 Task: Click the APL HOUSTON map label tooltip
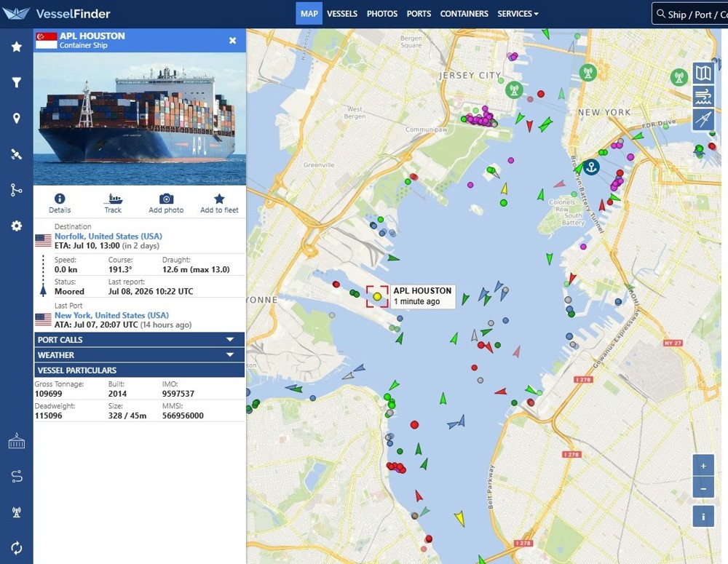pyautogui.click(x=422, y=296)
